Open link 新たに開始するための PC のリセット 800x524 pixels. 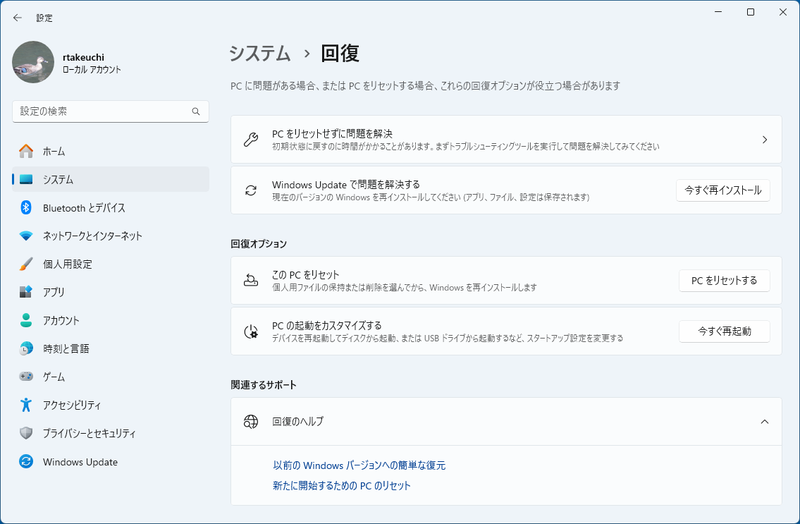tap(341, 486)
